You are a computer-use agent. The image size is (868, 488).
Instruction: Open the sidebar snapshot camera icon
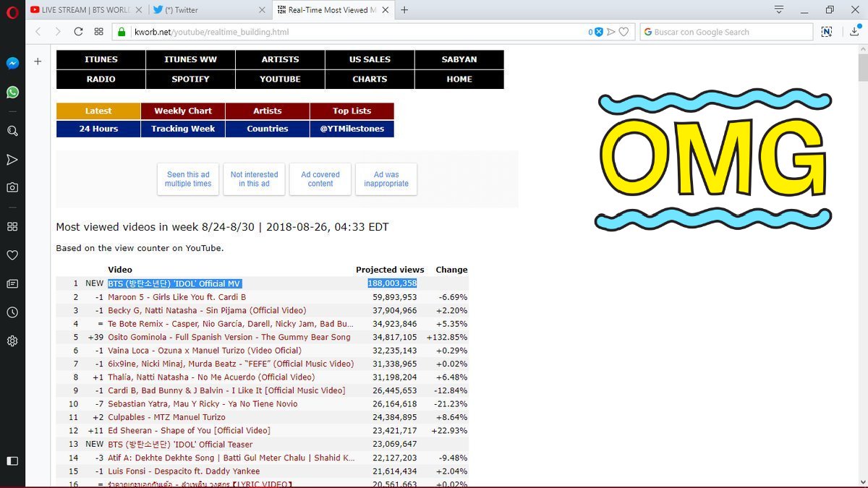(x=12, y=187)
